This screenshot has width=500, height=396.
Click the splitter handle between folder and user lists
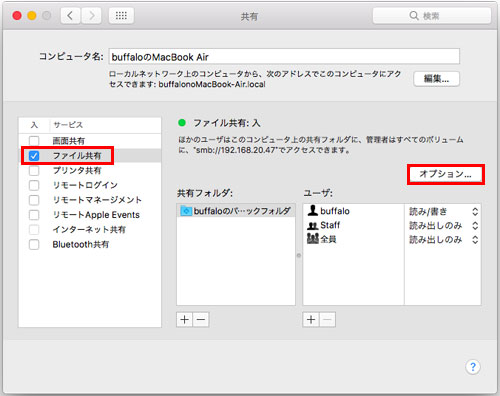299,255
